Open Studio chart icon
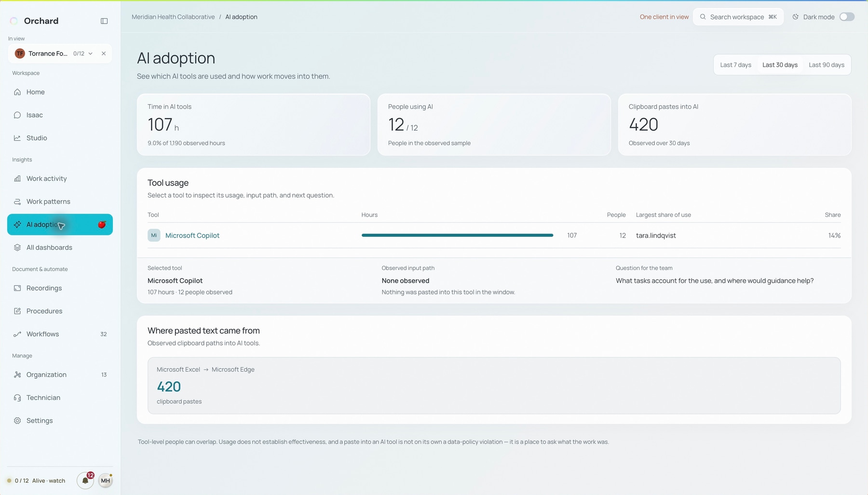The height and width of the screenshot is (495, 868). click(x=17, y=138)
